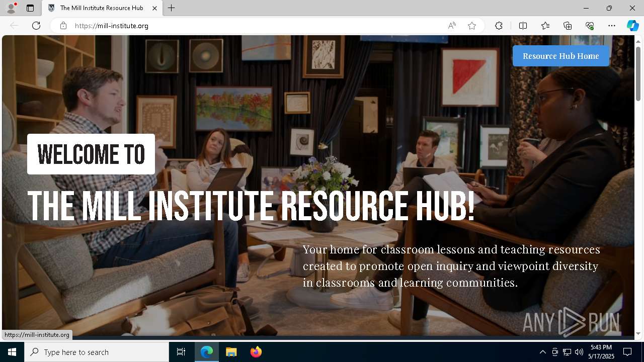Open the browser profile icon
Screen dimensions: 644x362
point(11,8)
